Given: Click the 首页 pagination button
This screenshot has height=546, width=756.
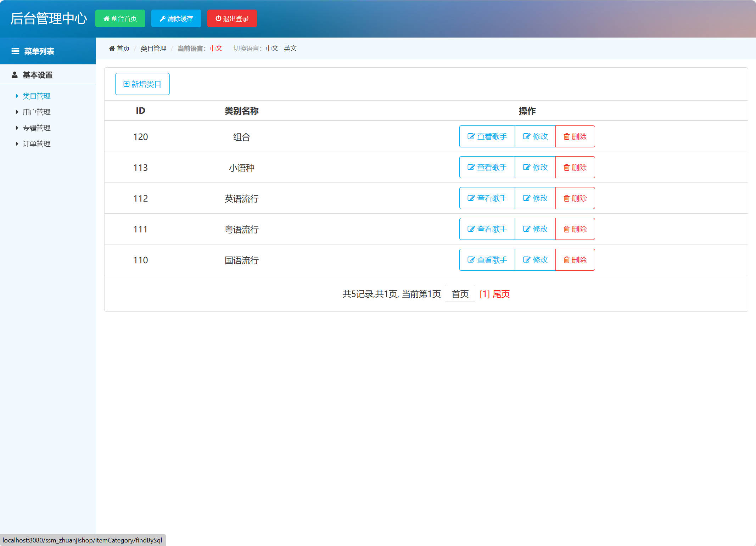Looking at the screenshot, I should point(460,293).
